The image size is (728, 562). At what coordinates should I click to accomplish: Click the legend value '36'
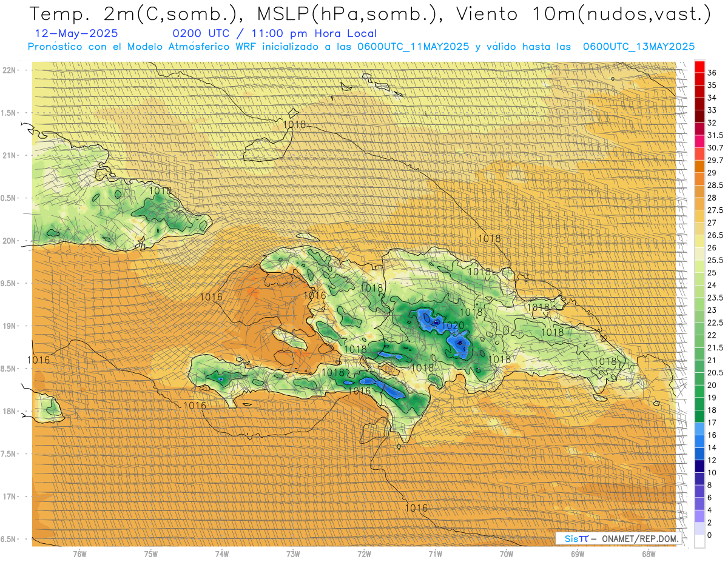[712, 73]
